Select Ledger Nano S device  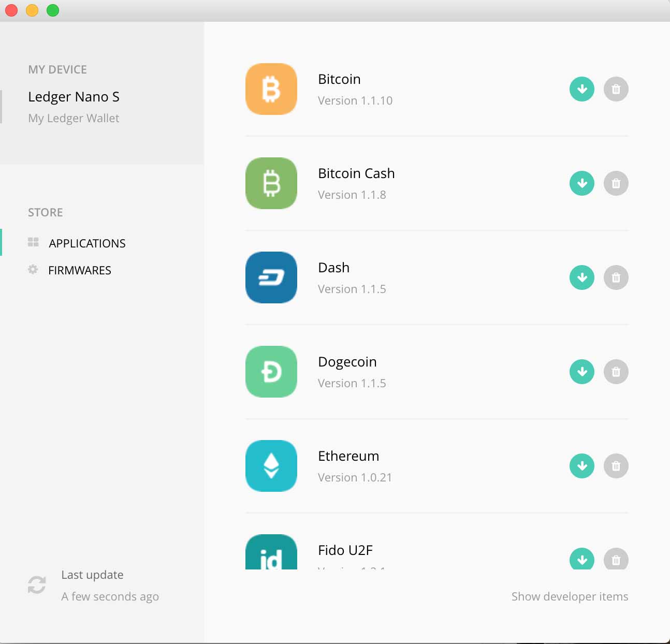(x=74, y=97)
